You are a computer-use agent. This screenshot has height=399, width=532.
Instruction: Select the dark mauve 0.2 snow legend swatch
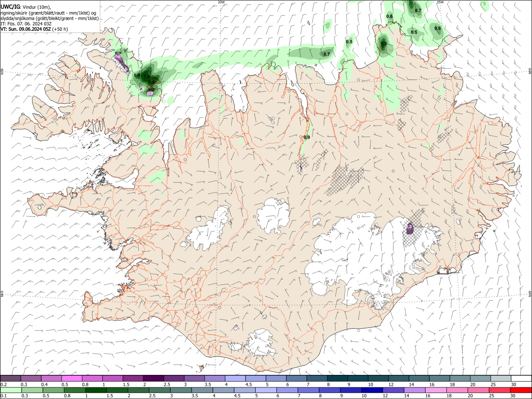pyautogui.click(x=11, y=379)
